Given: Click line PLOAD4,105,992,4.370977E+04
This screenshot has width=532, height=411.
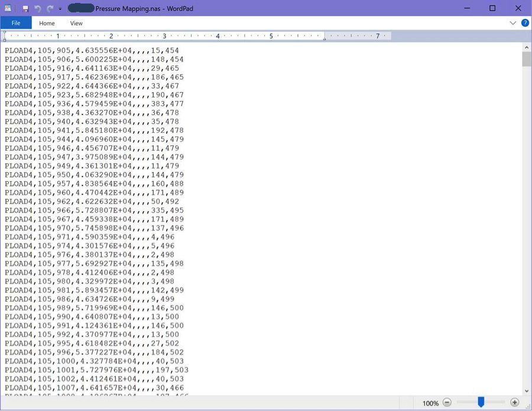Looking at the screenshot, I should pyautogui.click(x=92, y=334).
